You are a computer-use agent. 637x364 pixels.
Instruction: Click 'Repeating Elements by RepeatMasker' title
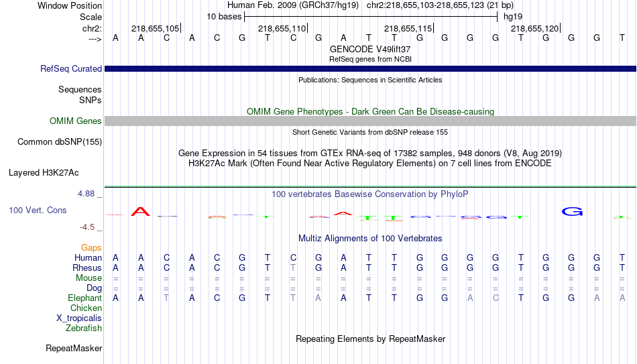pos(370,339)
